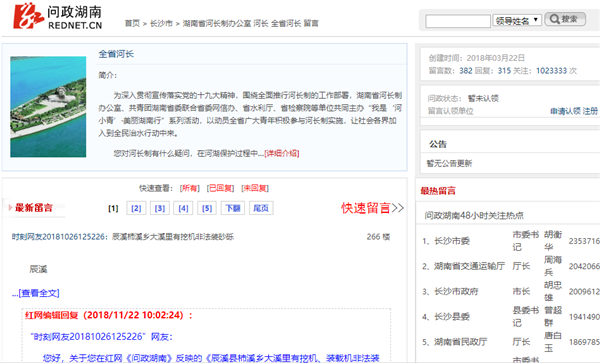Image resolution: width=600 pixels, height=363 pixels.
Task: Go to 首页 breadcrumb link
Action: pyautogui.click(x=132, y=23)
